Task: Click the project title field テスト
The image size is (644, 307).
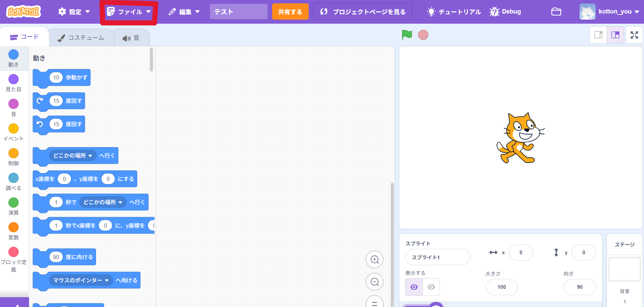Action: (x=238, y=12)
